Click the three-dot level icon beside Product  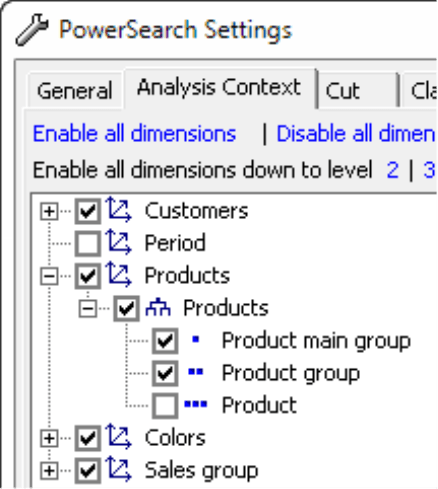[196, 404]
